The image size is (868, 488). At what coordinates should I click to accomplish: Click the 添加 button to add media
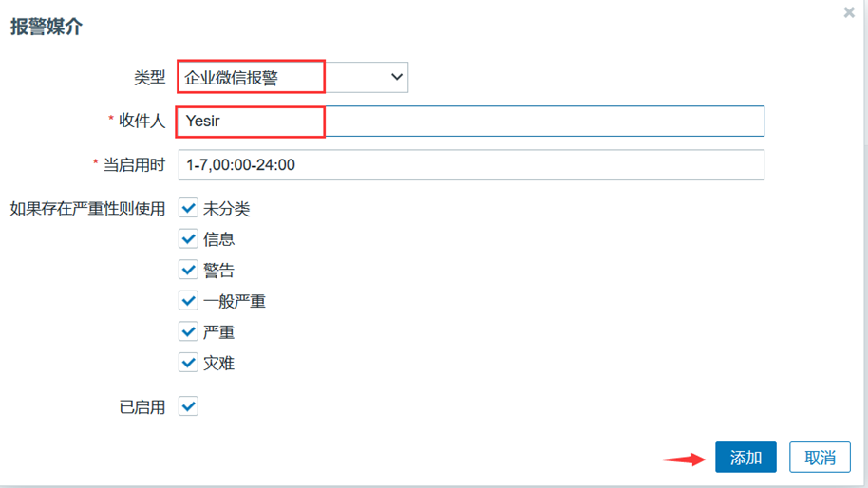(x=745, y=457)
